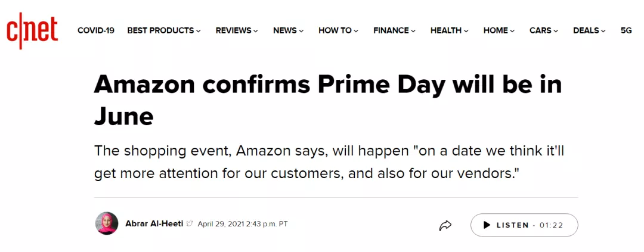Expand the Best Products dropdown menu
The width and height of the screenshot is (644, 252).
click(164, 31)
